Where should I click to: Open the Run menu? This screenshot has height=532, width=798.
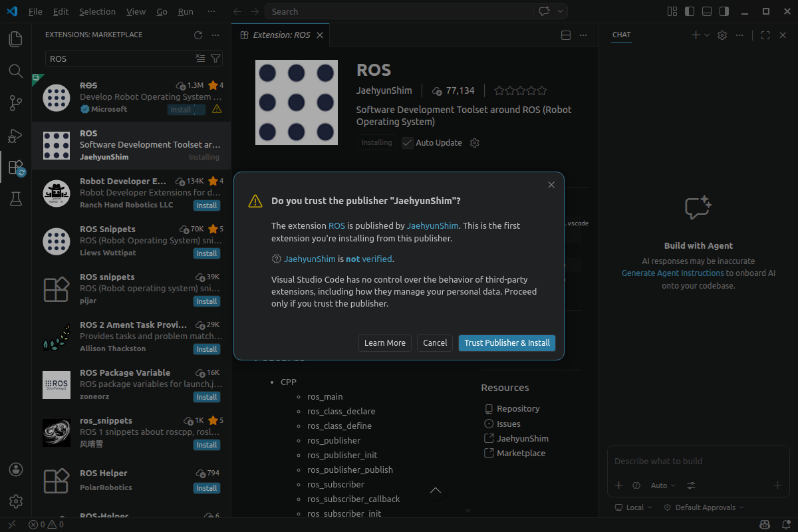pos(186,11)
